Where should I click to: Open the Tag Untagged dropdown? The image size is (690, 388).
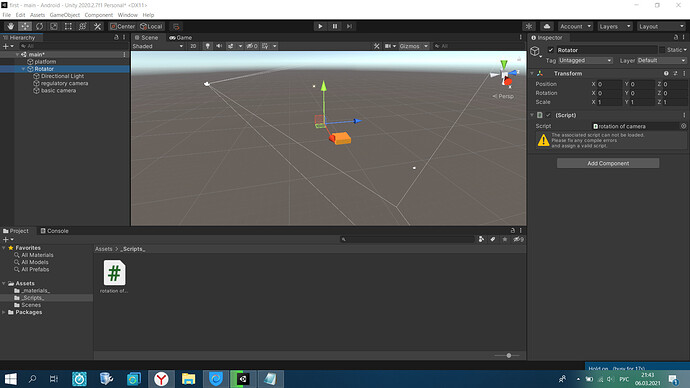tap(585, 60)
